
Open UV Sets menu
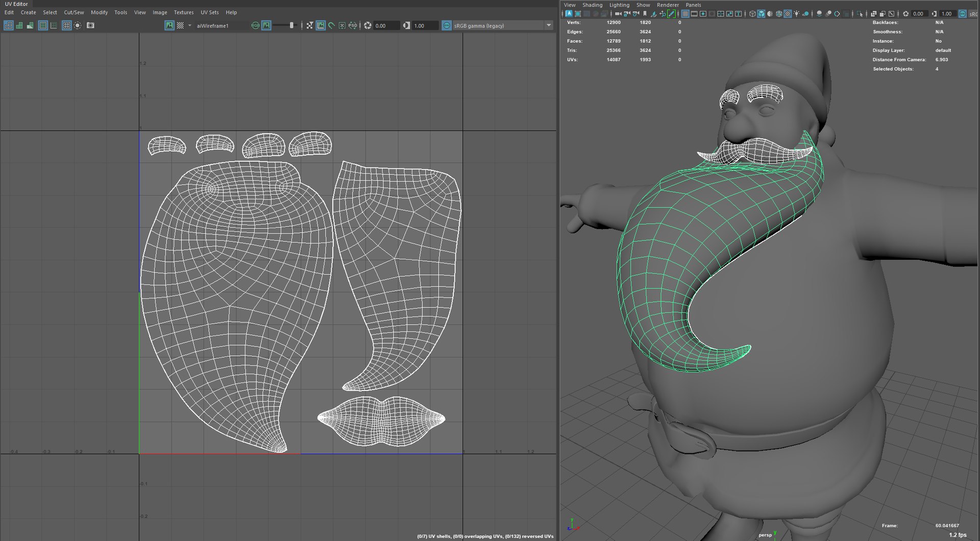pyautogui.click(x=210, y=12)
